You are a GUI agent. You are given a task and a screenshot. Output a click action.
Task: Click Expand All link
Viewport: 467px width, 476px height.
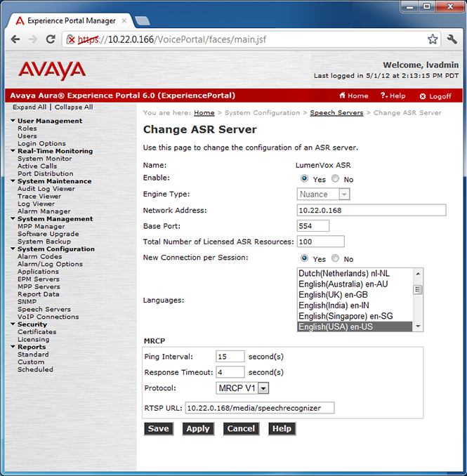click(29, 107)
